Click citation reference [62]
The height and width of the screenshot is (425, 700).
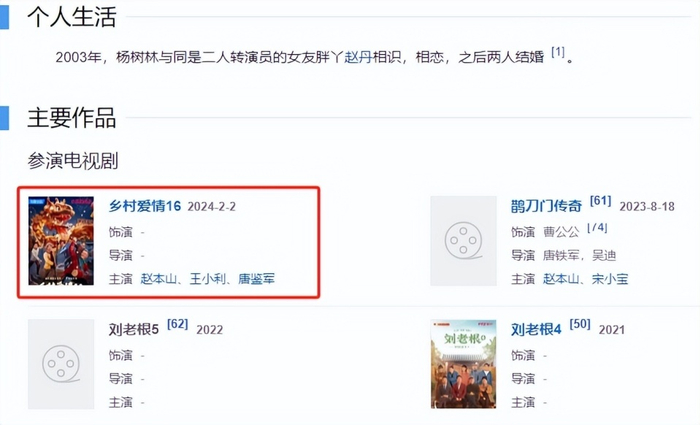point(178,324)
